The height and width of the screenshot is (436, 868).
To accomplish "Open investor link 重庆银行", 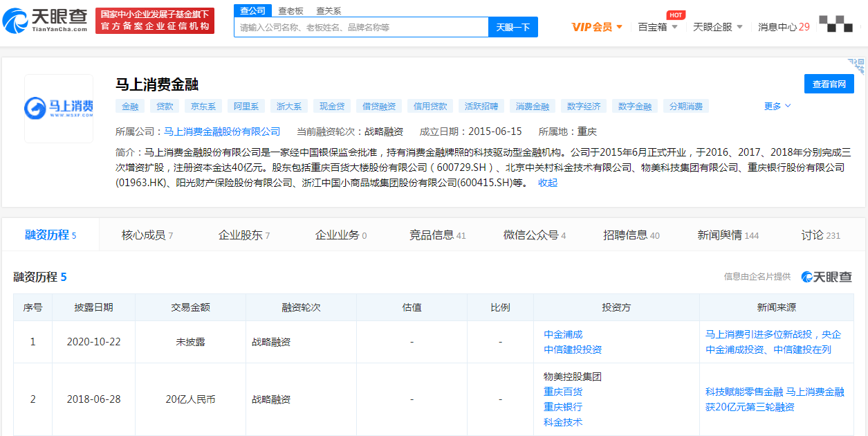I will (563, 407).
